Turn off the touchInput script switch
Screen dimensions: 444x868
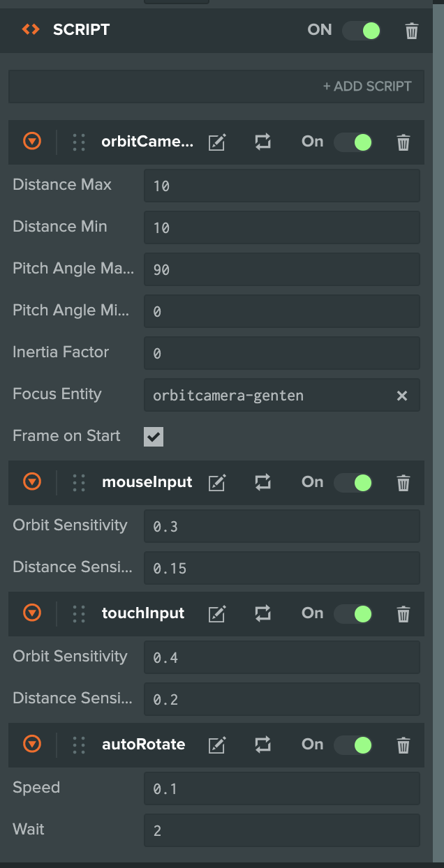tap(353, 614)
